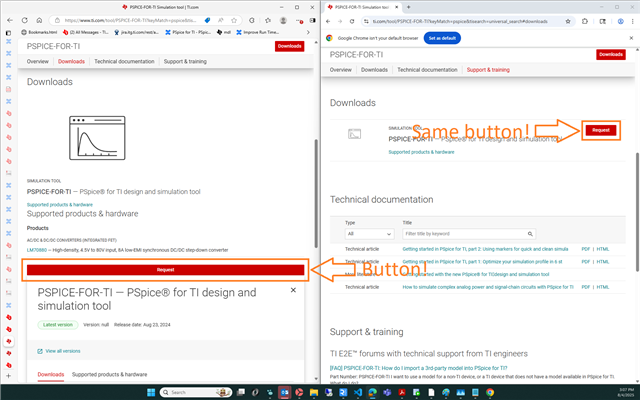Dismiss the Chrome default browser infobar

pyautogui.click(x=631, y=38)
